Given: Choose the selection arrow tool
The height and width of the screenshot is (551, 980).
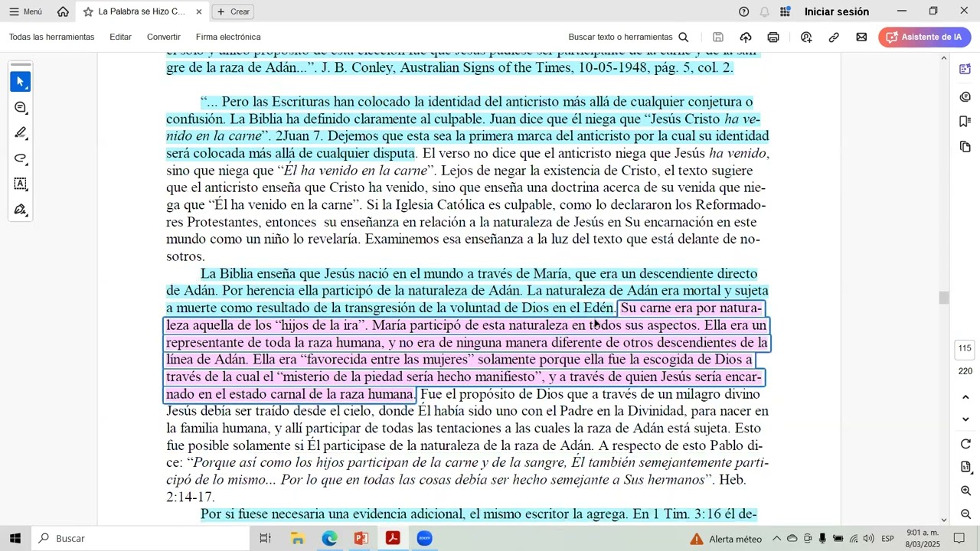Looking at the screenshot, I should [x=20, y=82].
